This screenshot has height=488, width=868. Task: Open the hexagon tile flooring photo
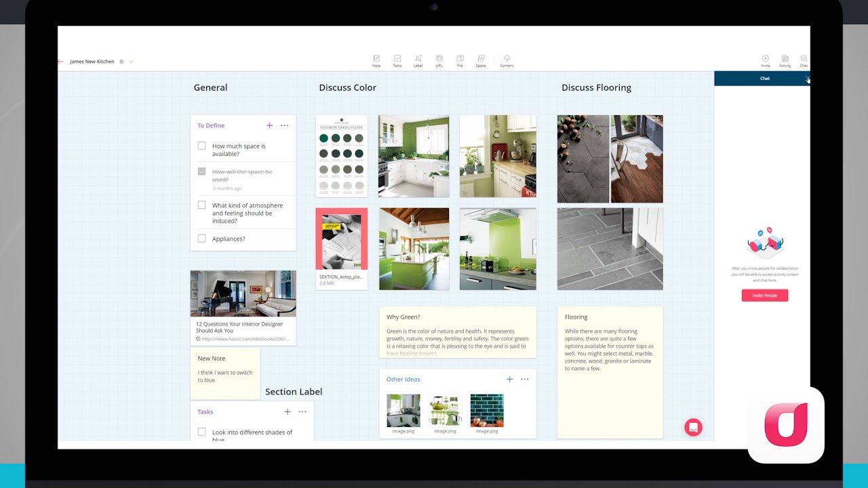point(583,159)
